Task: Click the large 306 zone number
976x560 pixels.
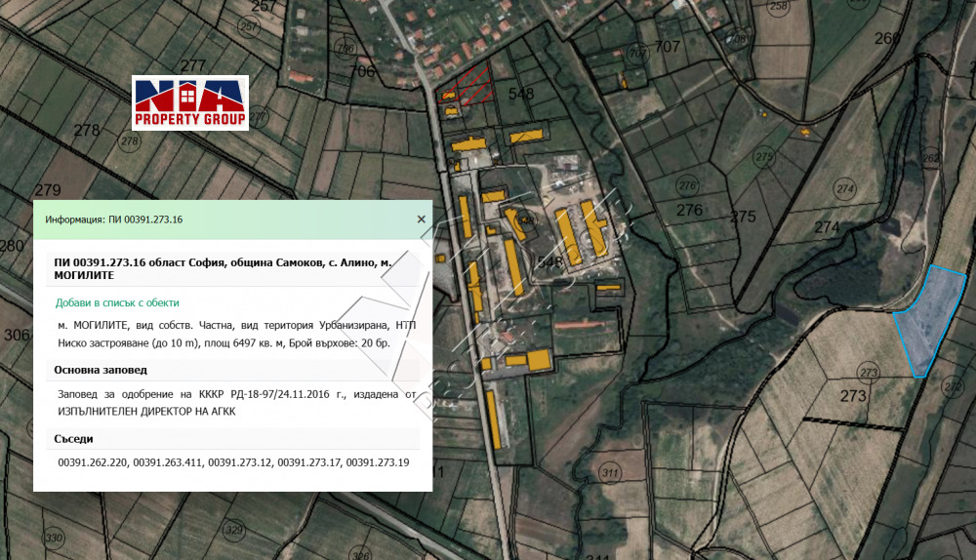Action: tap(17, 335)
